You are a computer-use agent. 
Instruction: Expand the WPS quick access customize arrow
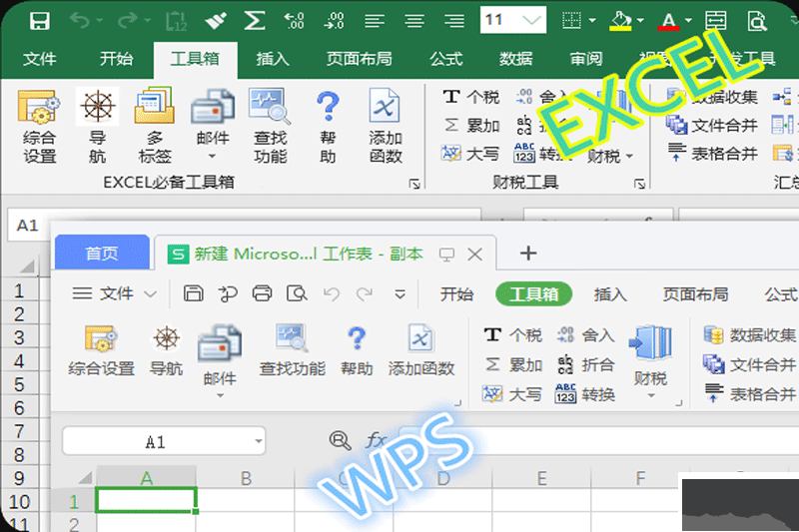(x=400, y=294)
